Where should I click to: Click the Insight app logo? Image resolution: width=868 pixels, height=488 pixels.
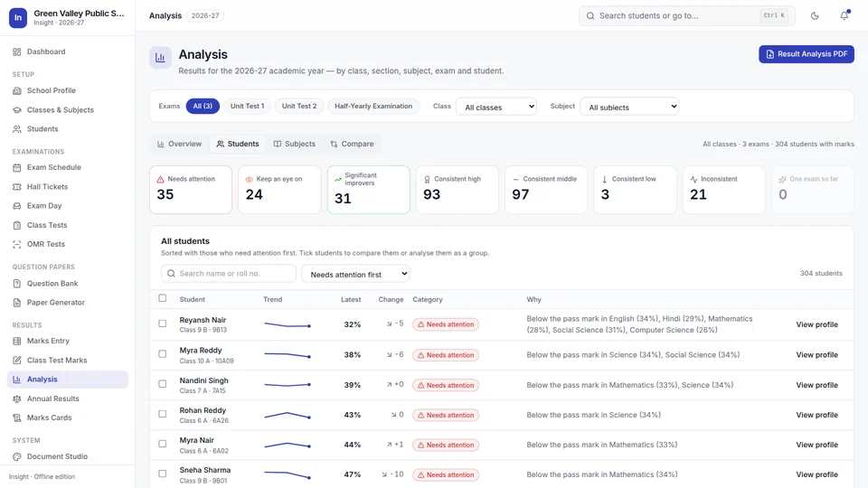pyautogui.click(x=18, y=18)
